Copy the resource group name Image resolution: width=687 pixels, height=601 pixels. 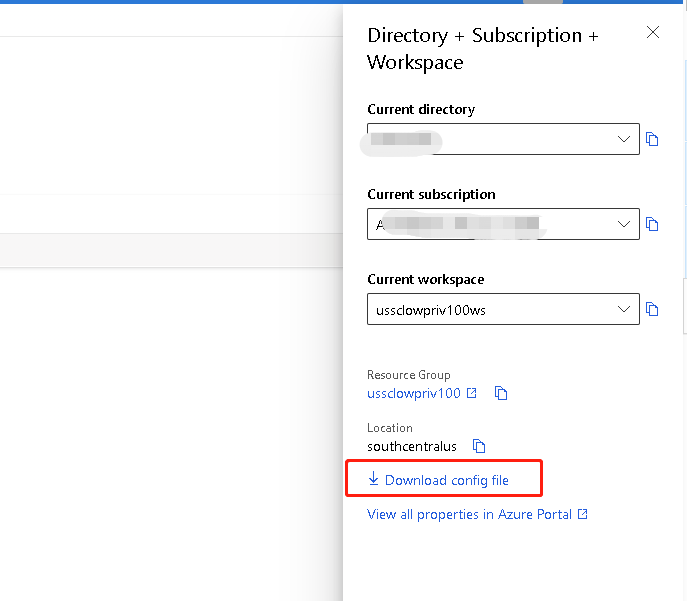point(501,394)
